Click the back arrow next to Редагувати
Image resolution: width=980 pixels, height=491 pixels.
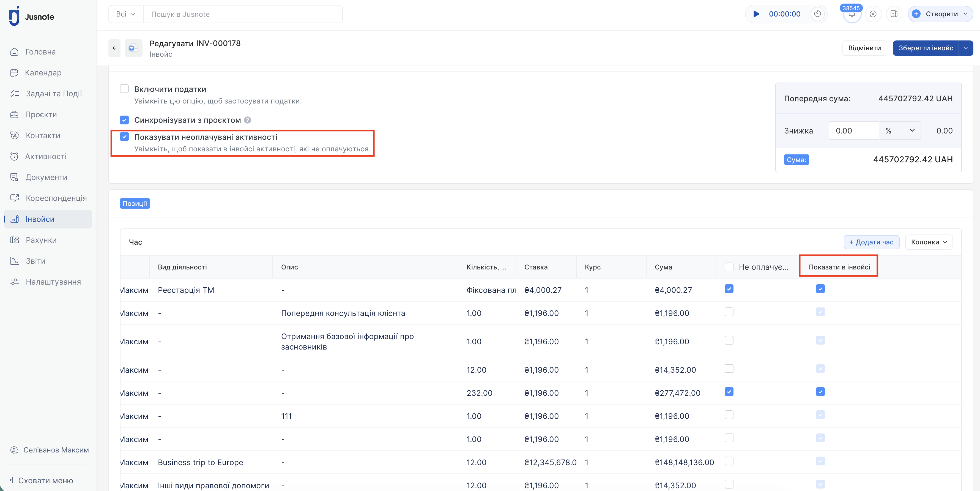tap(114, 48)
